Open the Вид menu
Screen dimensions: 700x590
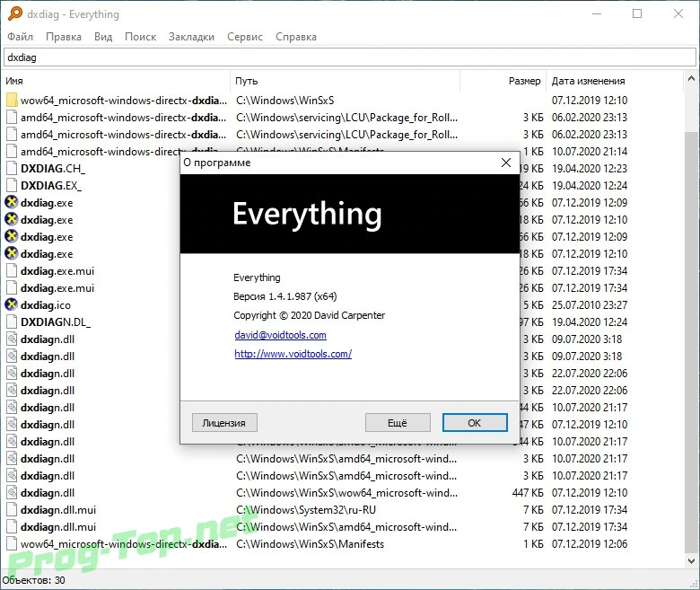[x=103, y=37]
